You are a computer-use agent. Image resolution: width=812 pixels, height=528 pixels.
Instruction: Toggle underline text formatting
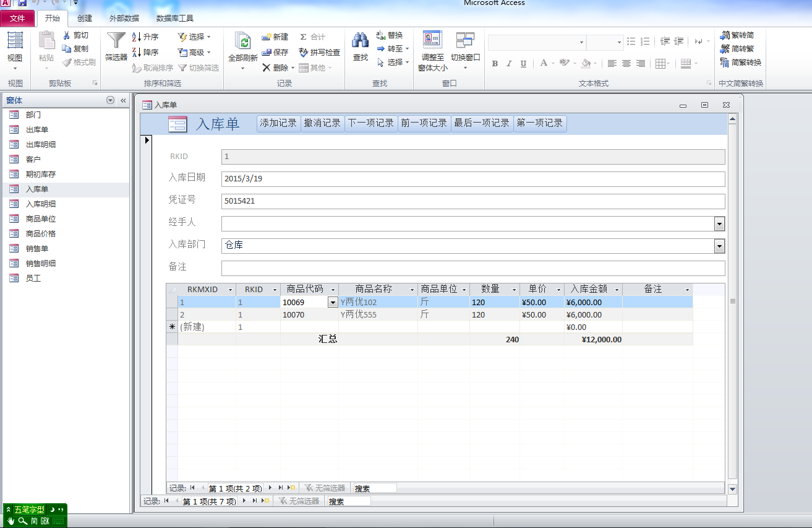pos(523,64)
